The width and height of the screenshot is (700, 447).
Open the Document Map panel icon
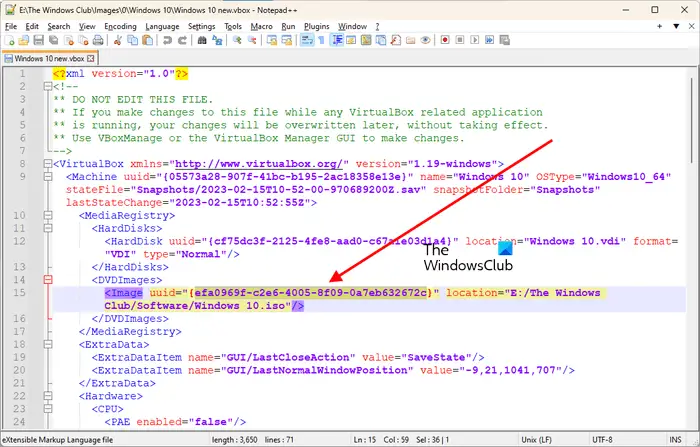(366, 40)
